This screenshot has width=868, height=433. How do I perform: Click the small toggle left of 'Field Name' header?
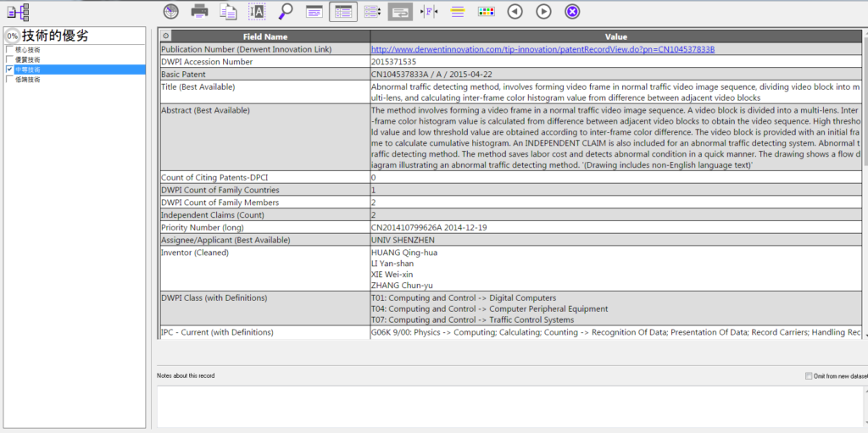pyautogui.click(x=165, y=36)
